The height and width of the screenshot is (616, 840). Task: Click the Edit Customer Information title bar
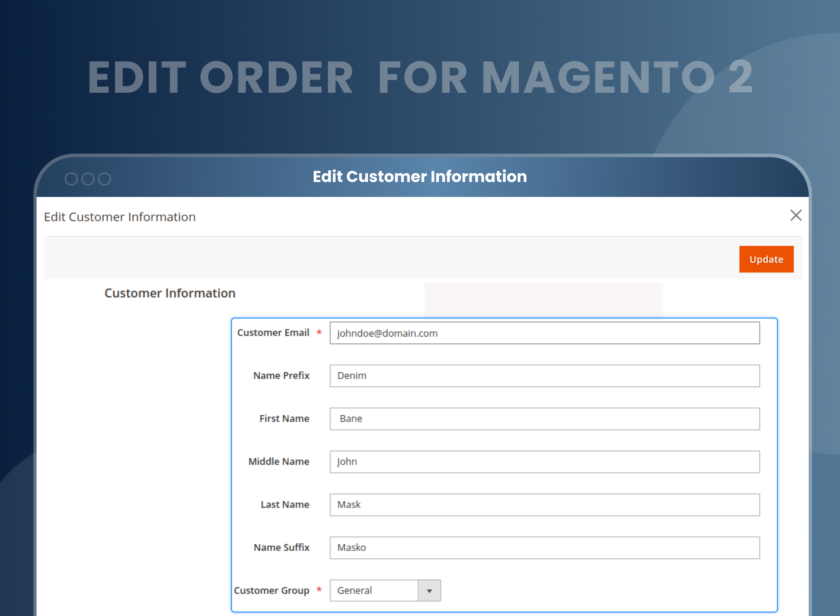coord(420,176)
